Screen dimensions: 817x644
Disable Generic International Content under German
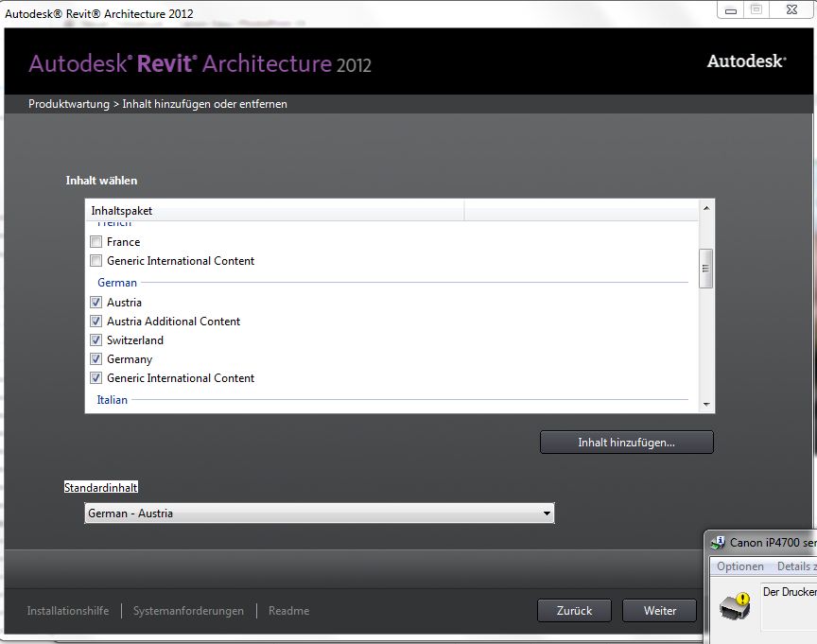pyautogui.click(x=96, y=377)
